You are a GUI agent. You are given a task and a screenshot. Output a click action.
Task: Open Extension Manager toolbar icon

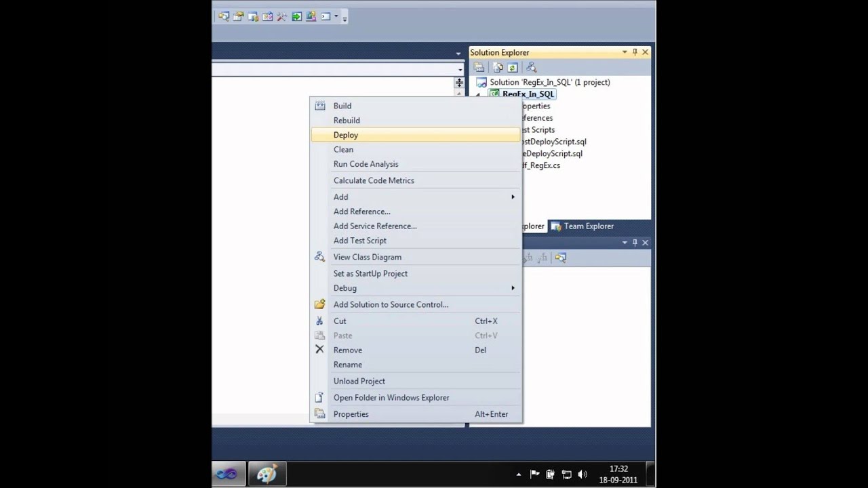point(311,17)
